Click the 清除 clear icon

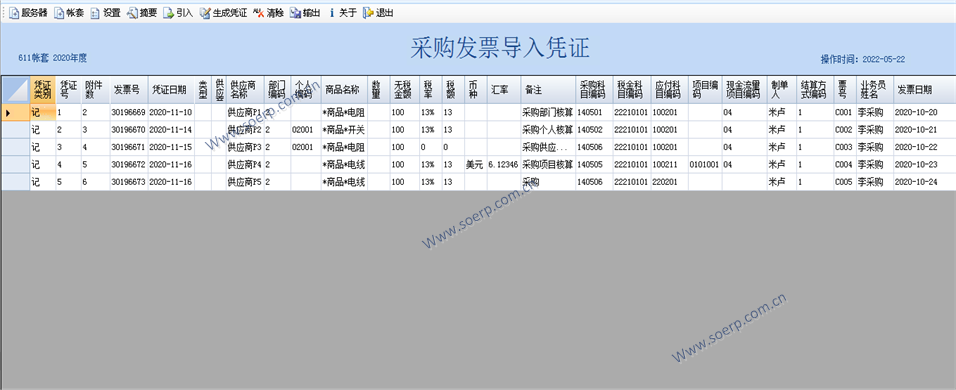pyautogui.click(x=258, y=13)
